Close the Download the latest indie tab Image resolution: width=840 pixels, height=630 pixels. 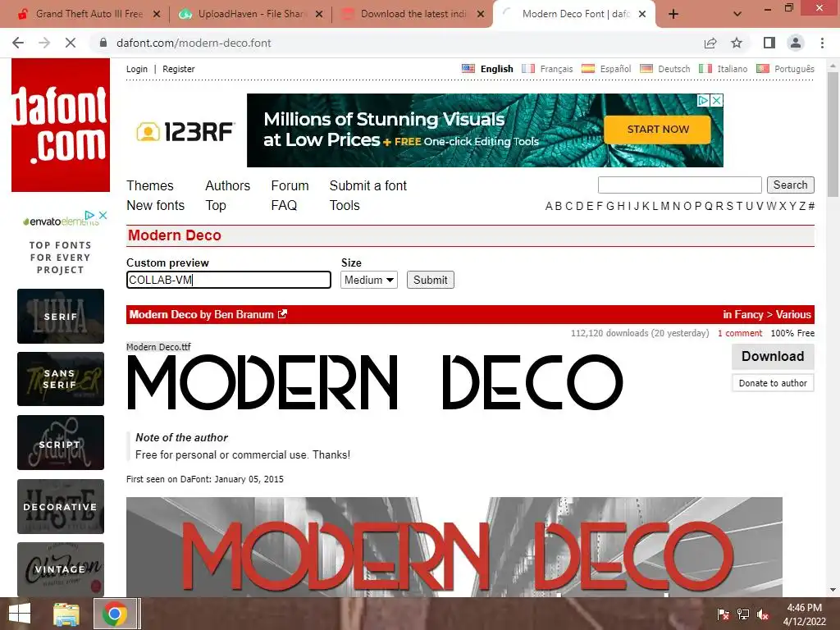[481, 15]
